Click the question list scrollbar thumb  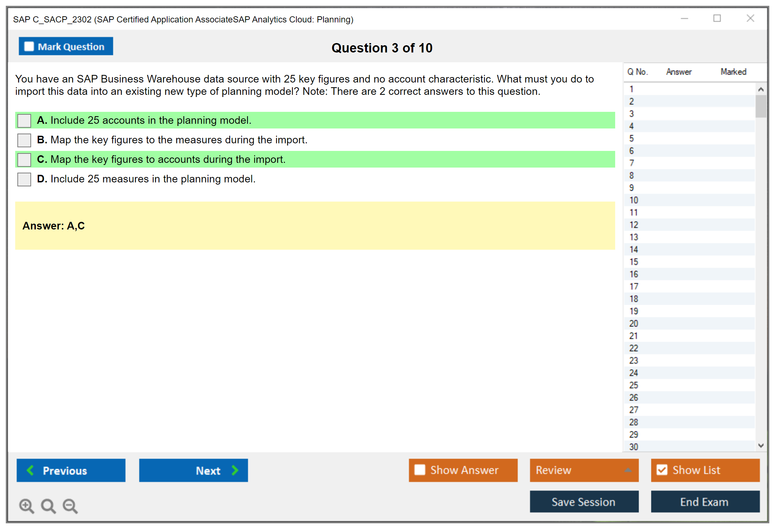[x=761, y=106]
